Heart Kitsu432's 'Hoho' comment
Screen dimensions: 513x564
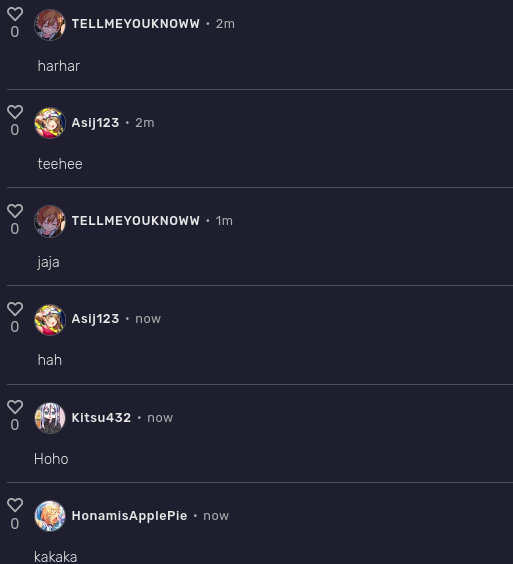[15, 407]
